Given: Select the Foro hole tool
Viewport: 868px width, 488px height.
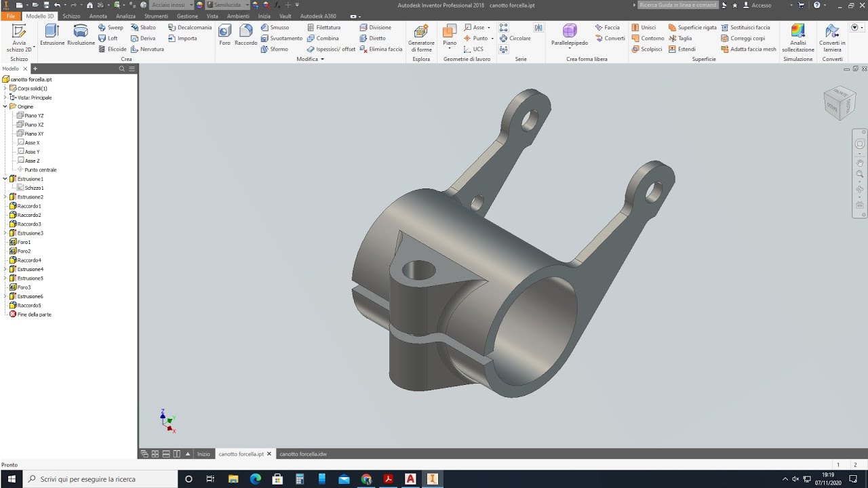Looking at the screenshot, I should click(x=224, y=35).
